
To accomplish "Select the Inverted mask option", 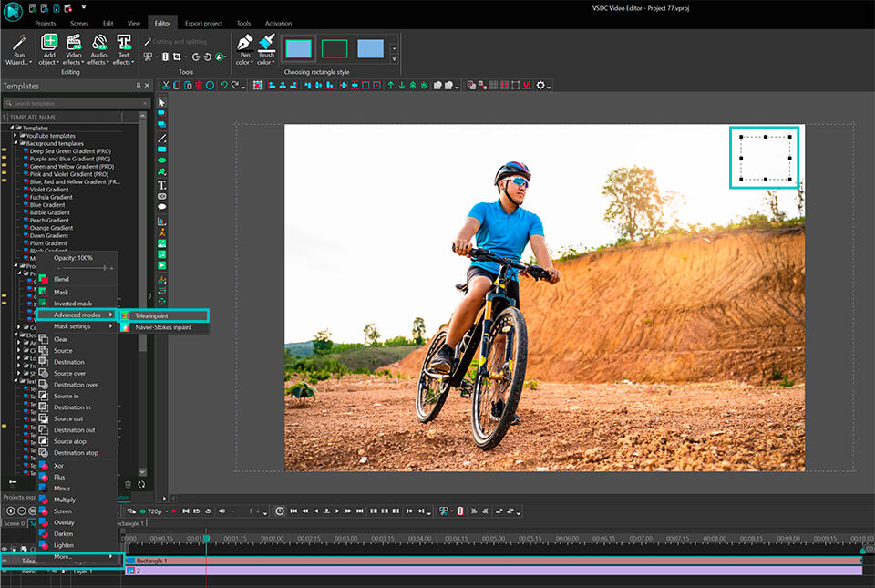I will pos(72,304).
